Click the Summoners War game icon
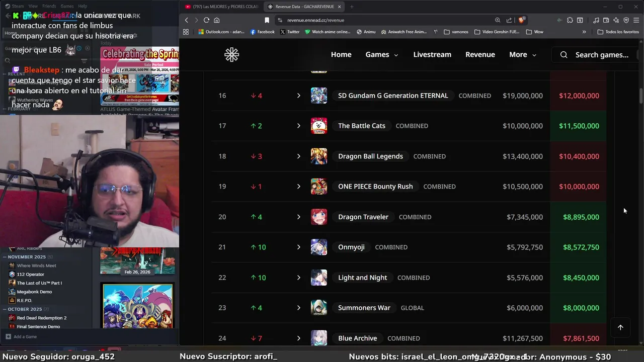This screenshot has width=644, height=362. pyautogui.click(x=319, y=308)
